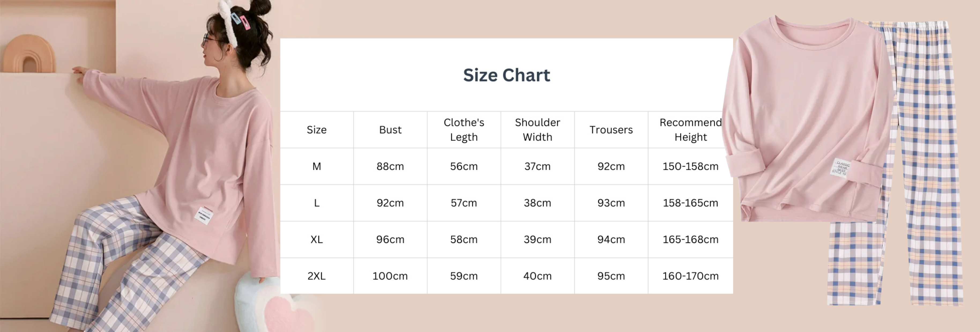The width and height of the screenshot is (980, 332).
Task: Click the Clothe's Legth column header
Action: click(464, 130)
